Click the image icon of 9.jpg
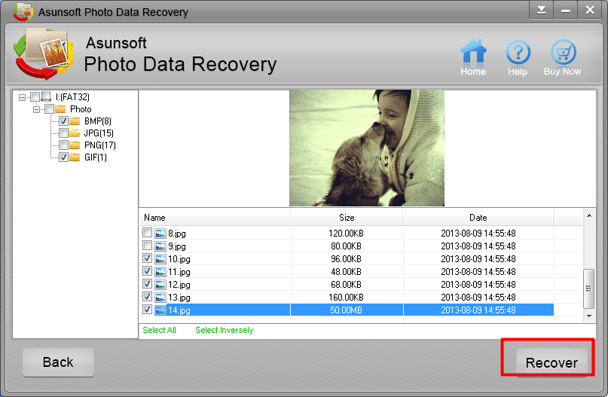608x397 pixels. tap(160, 246)
